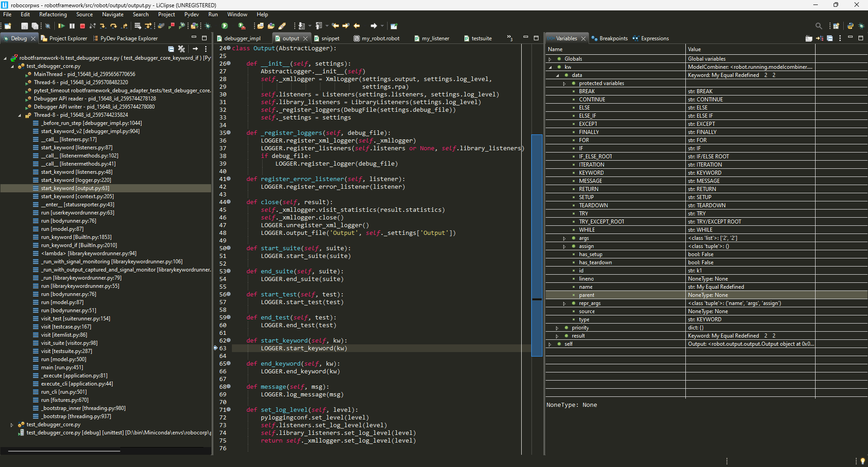Image resolution: width=868 pixels, height=467 pixels.
Task: Click the editor vertical scrollbar
Action: 537,244
